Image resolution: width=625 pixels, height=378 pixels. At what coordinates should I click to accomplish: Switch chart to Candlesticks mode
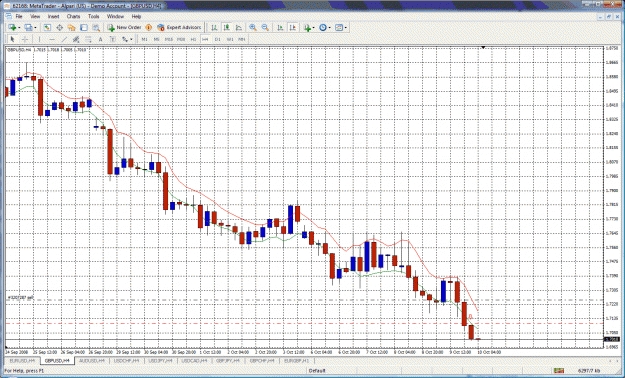(226, 28)
